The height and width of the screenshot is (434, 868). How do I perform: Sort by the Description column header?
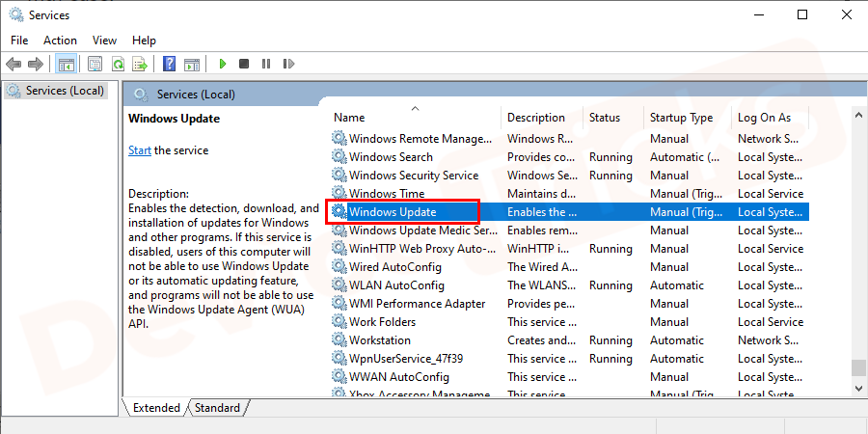(x=536, y=118)
